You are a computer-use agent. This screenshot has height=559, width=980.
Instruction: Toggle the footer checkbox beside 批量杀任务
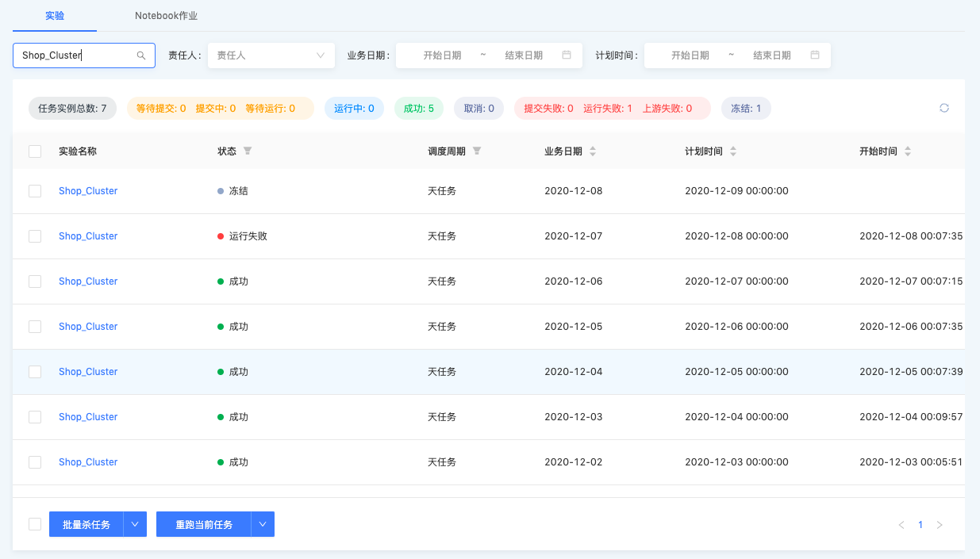coord(35,524)
